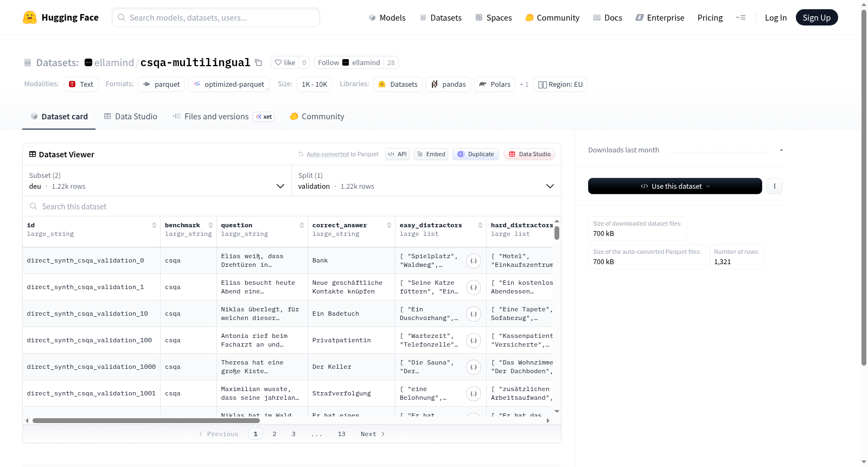The height and width of the screenshot is (467, 868).
Task: Focus the top search models field
Action: [216, 17]
